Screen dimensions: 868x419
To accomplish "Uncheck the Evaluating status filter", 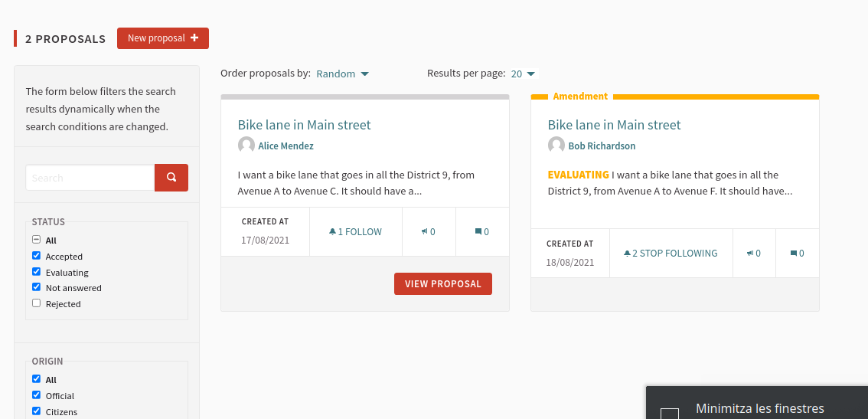I will coord(37,272).
